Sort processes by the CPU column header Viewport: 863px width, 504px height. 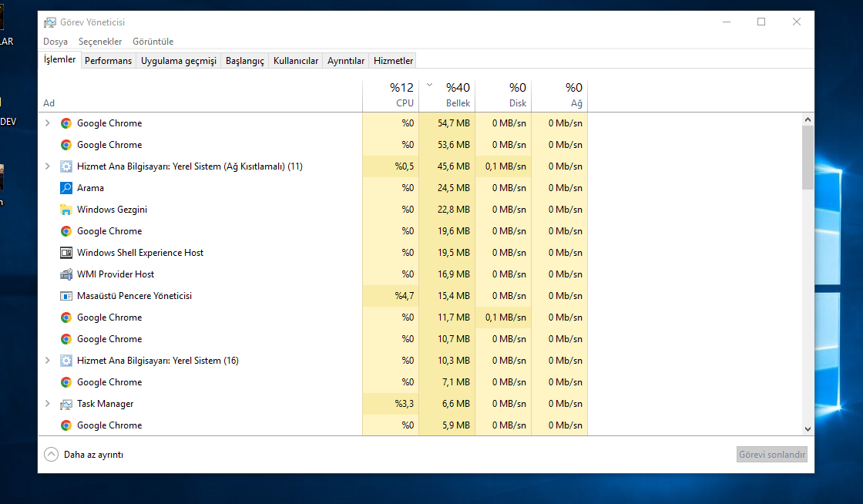click(x=391, y=96)
